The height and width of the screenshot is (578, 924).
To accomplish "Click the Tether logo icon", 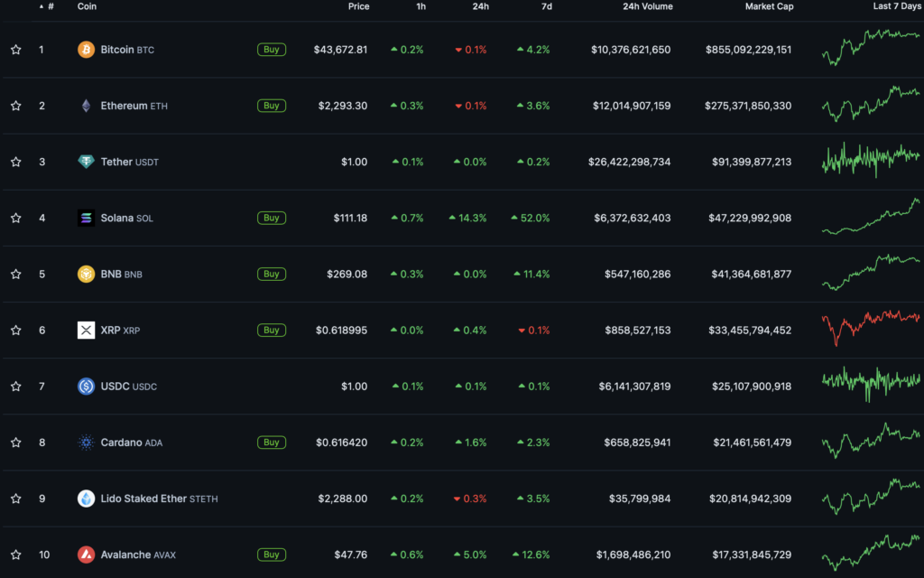I will (x=86, y=162).
